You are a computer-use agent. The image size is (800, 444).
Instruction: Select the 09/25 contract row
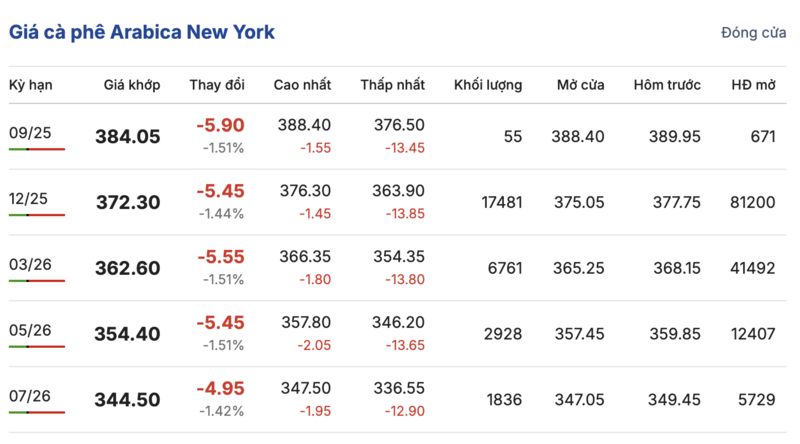coord(30,132)
